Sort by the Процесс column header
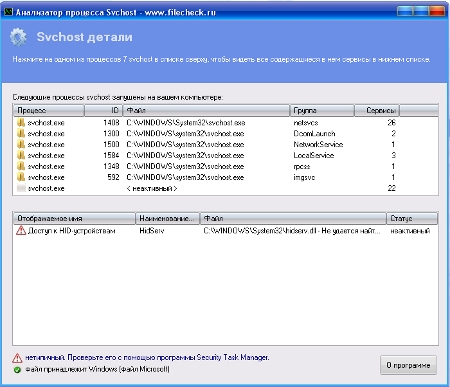The image size is (450, 387). click(49, 110)
